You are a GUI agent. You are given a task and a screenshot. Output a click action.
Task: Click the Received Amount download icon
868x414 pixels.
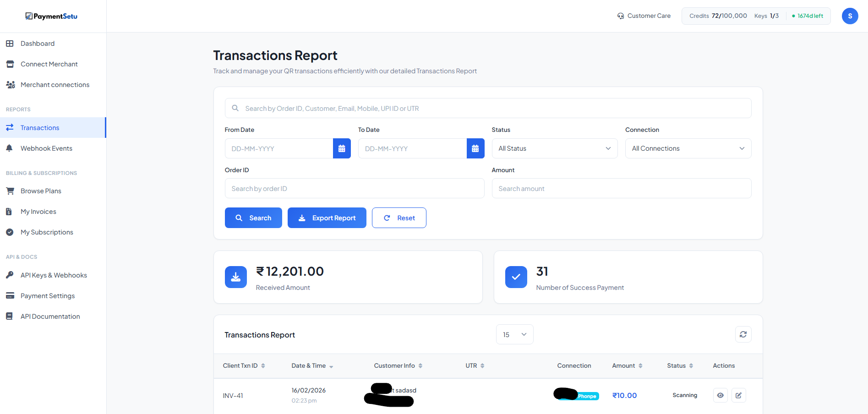pos(235,277)
